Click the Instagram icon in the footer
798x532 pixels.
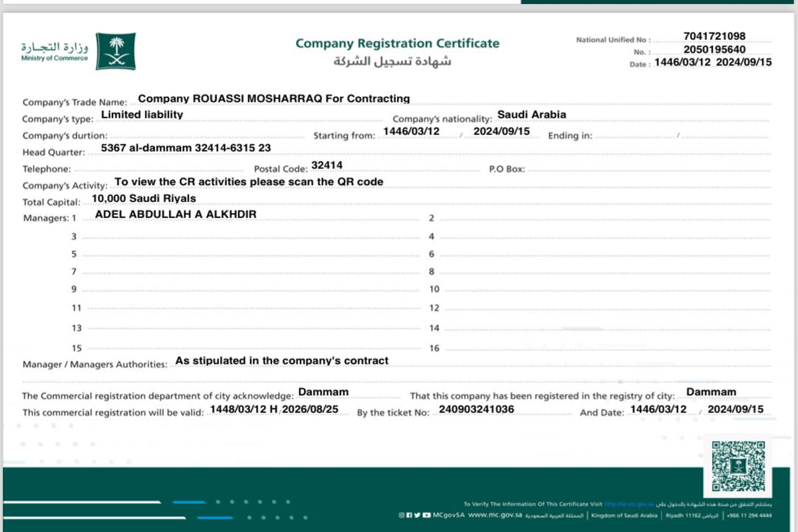(402, 515)
